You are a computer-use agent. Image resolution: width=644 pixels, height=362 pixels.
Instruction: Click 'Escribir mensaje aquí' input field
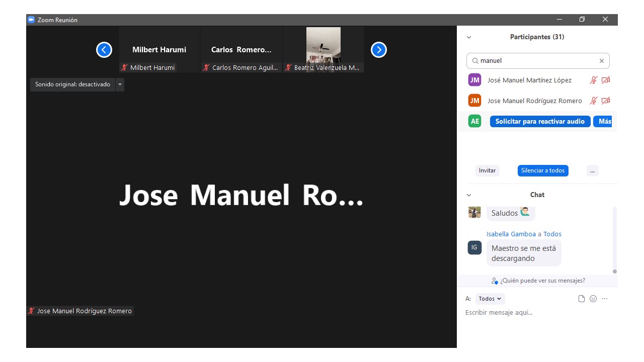tap(537, 313)
